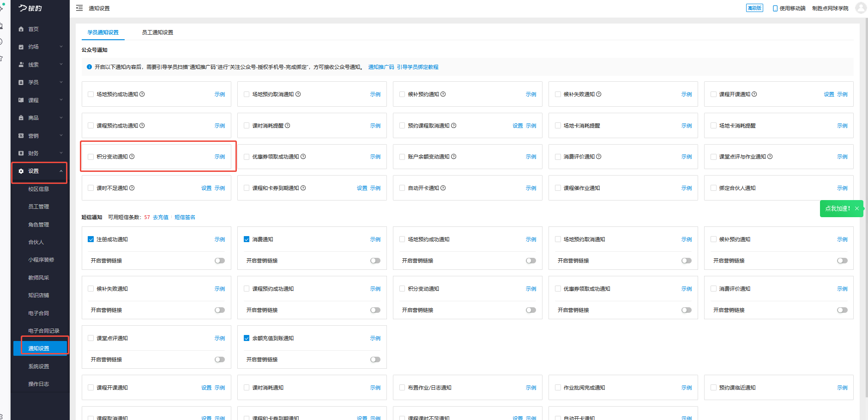Expand the 课程 sidebar submenu arrow
This screenshot has width=868, height=420.
pos(61,100)
